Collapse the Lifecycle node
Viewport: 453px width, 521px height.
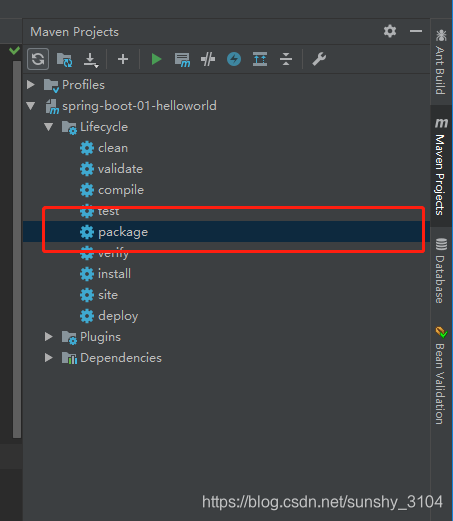[x=49, y=127]
